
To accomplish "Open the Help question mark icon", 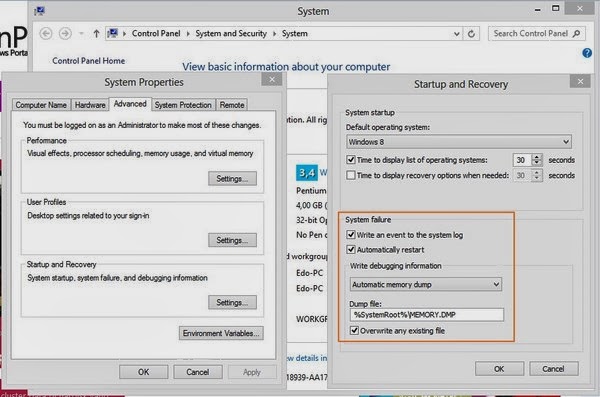I will click(x=587, y=53).
